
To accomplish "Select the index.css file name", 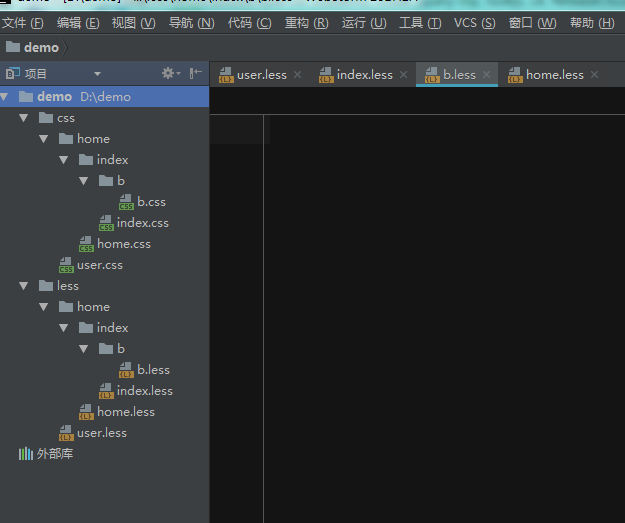I will pyautogui.click(x=143, y=223).
